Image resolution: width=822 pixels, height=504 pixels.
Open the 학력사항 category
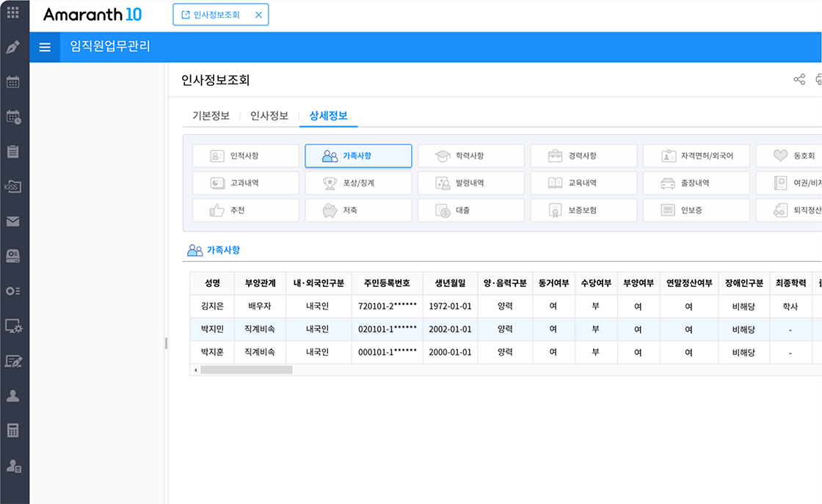471,156
